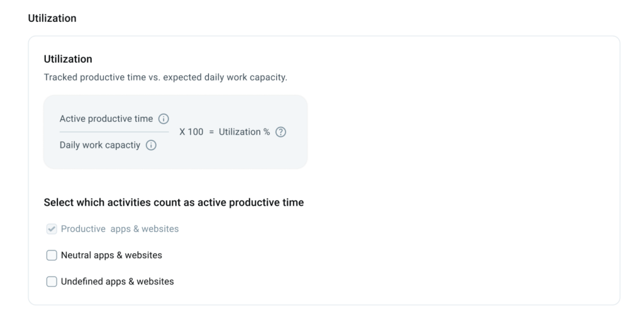
Task: Tick the Undefined apps & websites checkbox
Action: (52, 281)
